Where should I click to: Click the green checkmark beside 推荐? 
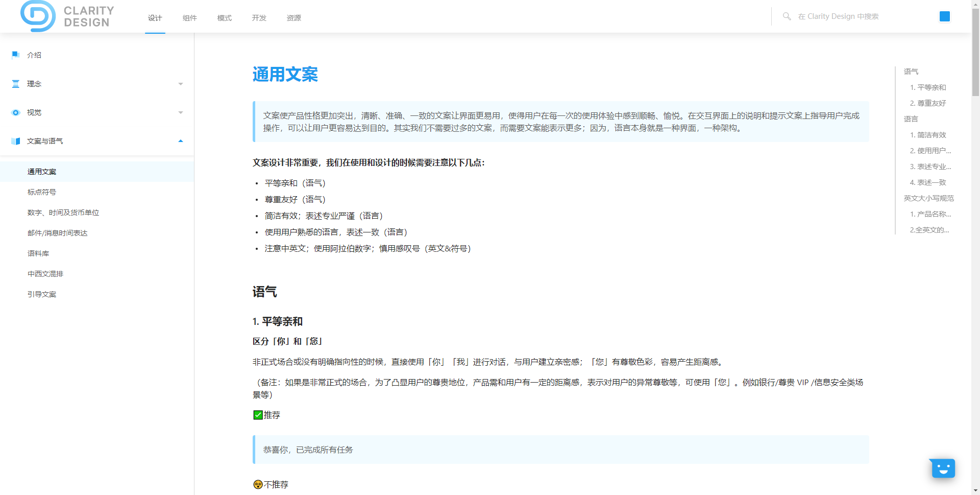point(258,415)
